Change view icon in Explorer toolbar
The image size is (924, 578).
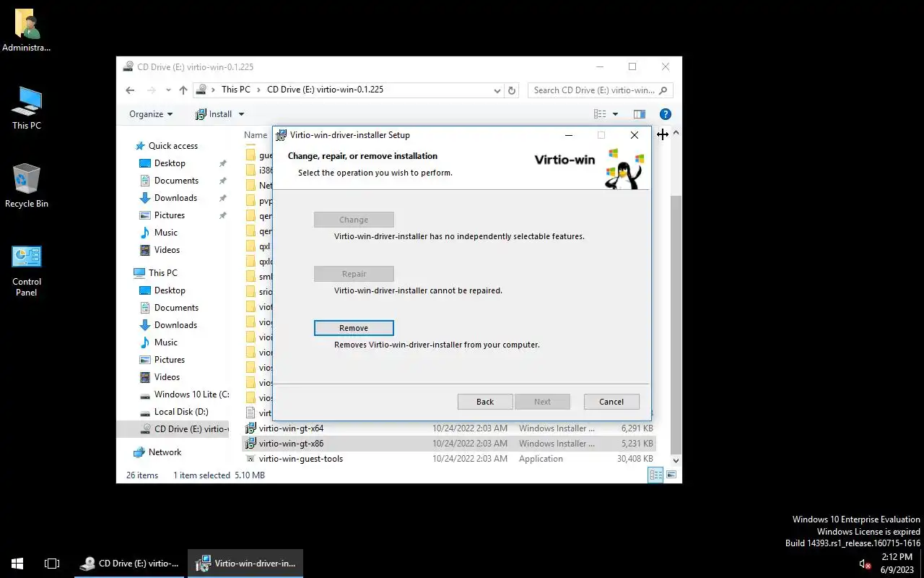600,114
